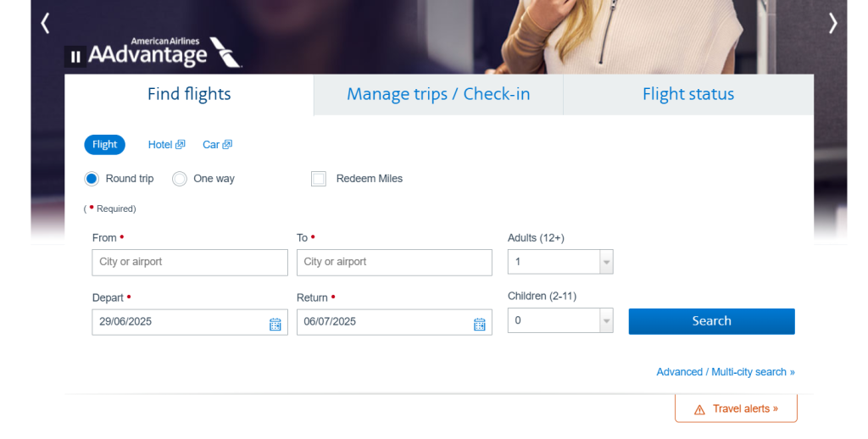Expand the Children (2-11) dropdown
This screenshot has width=868, height=439.
pyautogui.click(x=606, y=320)
